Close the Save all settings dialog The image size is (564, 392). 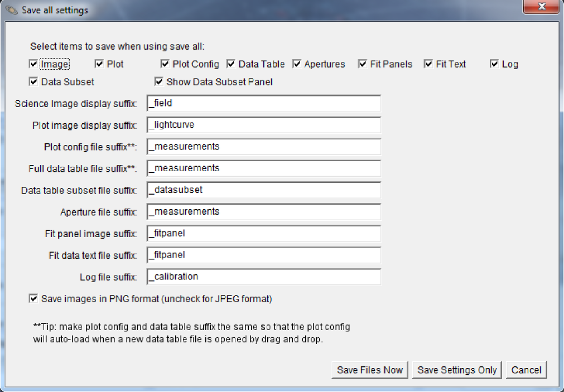click(x=541, y=7)
